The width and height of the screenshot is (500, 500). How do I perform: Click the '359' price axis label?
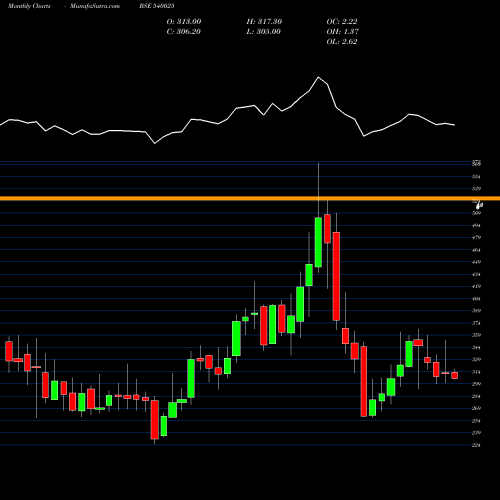476,335
